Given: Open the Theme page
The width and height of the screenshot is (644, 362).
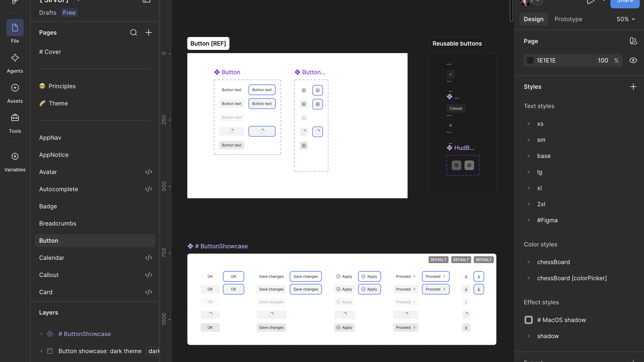Looking at the screenshot, I should (95, 103).
